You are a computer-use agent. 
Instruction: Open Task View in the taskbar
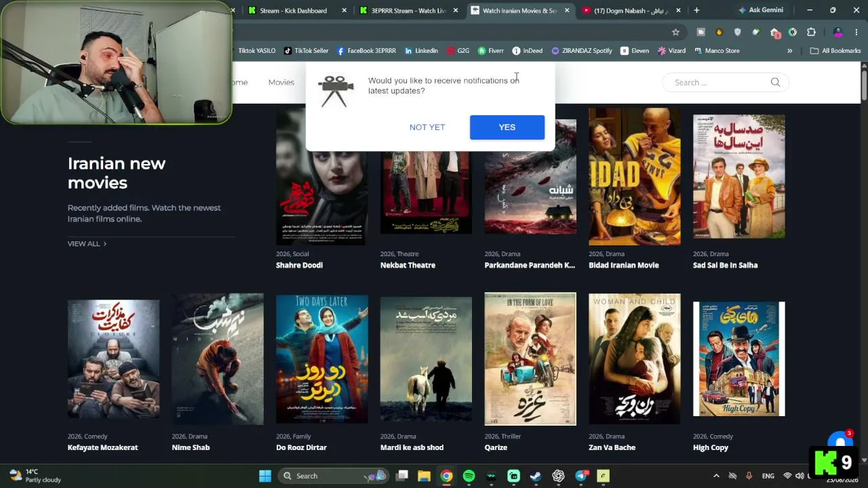point(402,476)
